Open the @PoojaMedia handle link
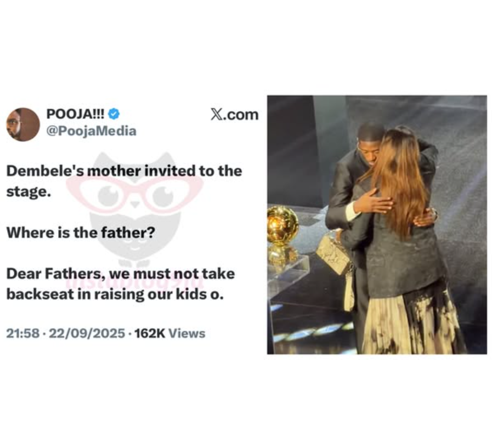Screen dimensions: 492x448 point(91,131)
